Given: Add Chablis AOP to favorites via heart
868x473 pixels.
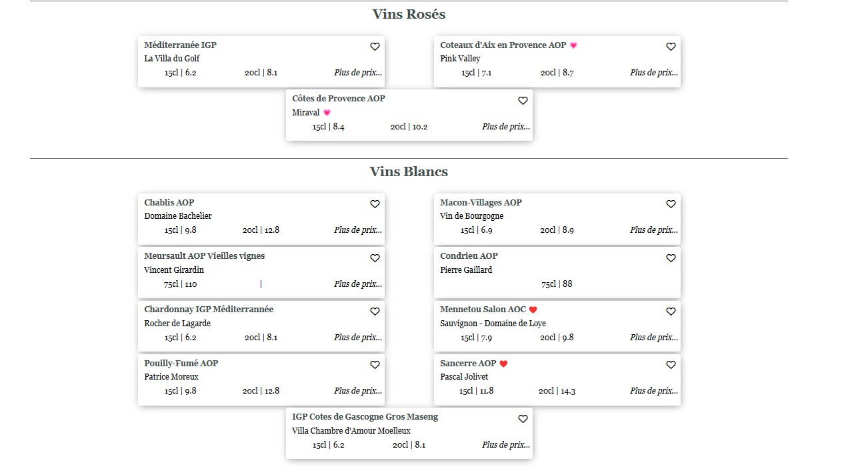Looking at the screenshot, I should 375,204.
